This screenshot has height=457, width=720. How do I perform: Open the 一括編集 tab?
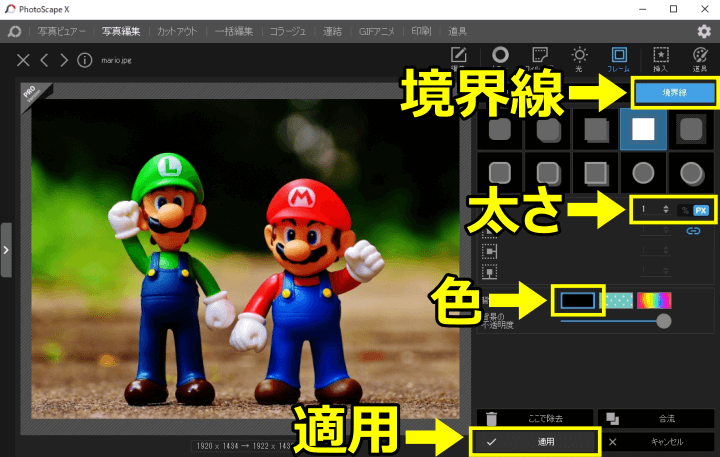tap(234, 31)
